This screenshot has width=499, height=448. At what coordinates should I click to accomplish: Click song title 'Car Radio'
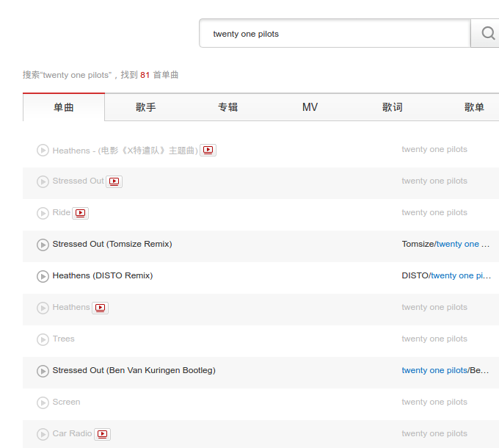coord(72,433)
